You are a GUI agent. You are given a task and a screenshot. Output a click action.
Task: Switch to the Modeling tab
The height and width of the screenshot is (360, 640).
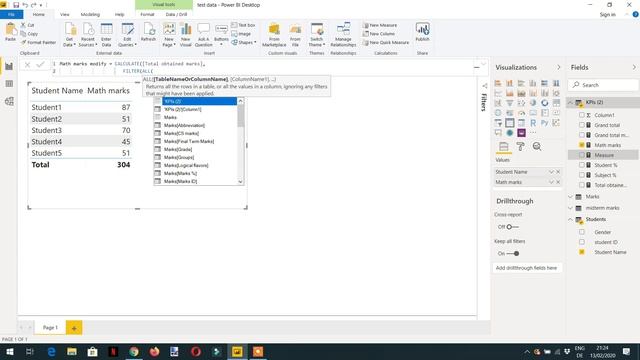90,14
